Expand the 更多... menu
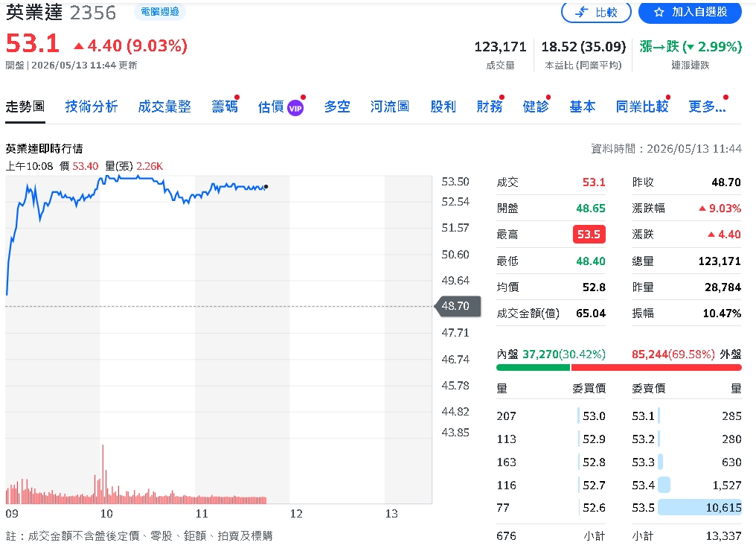 coord(707,106)
